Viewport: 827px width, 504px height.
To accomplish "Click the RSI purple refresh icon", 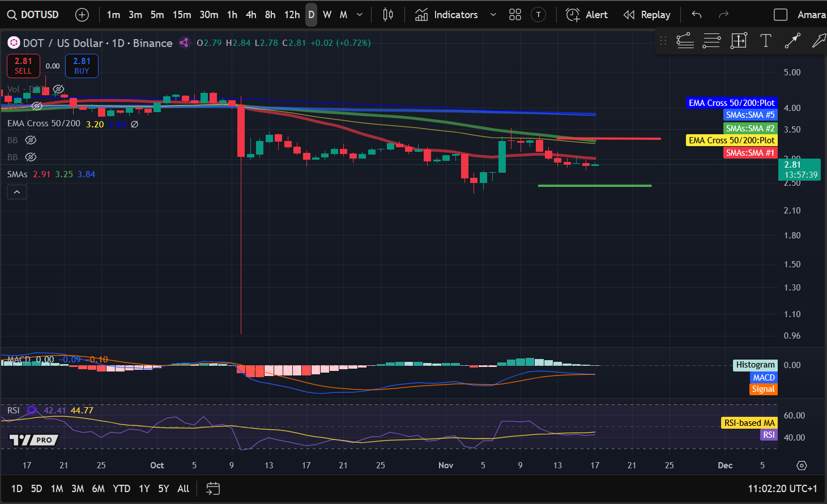I will click(32, 410).
